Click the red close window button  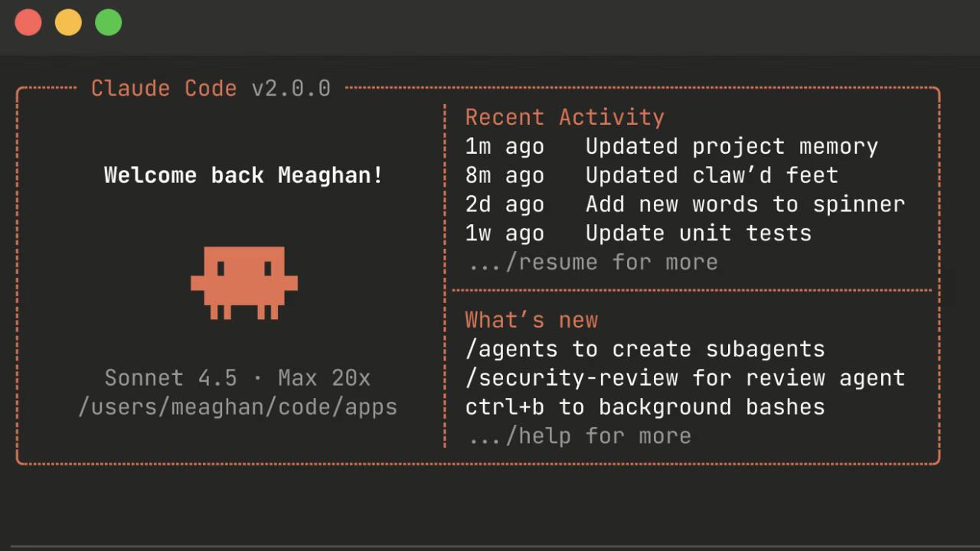click(x=28, y=22)
